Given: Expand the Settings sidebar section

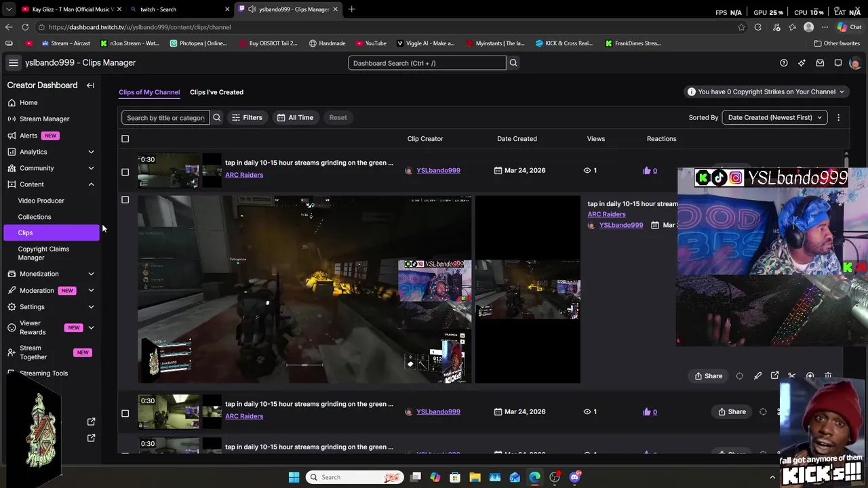Looking at the screenshot, I should pos(91,307).
